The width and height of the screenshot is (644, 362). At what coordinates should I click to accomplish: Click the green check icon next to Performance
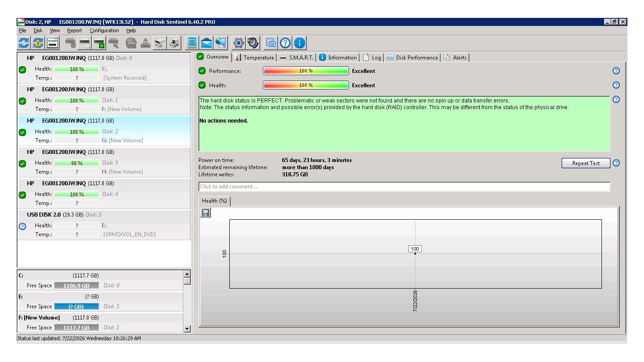point(202,71)
